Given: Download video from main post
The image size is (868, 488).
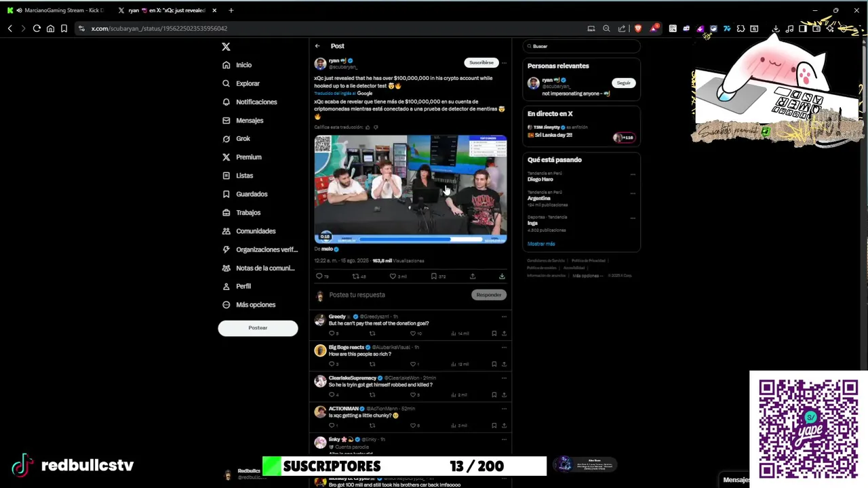Looking at the screenshot, I should point(502,277).
